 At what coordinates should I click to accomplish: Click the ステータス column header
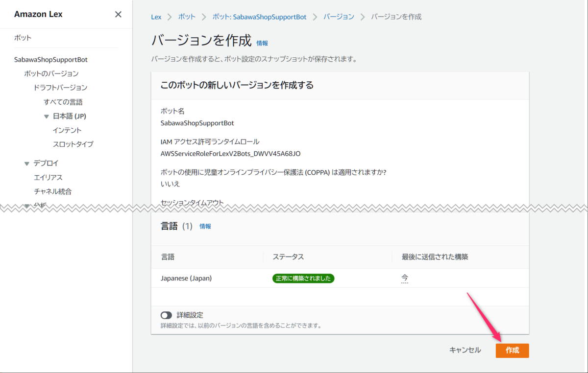pos(288,256)
